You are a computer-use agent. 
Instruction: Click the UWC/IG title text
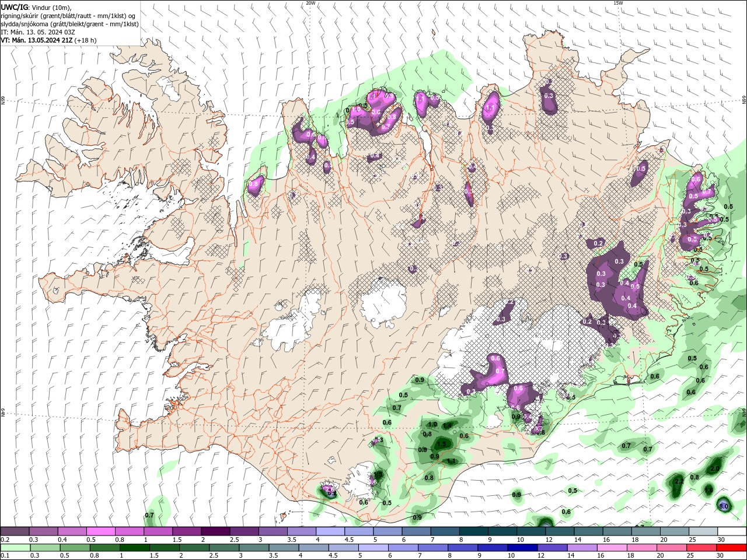[x=14, y=7]
